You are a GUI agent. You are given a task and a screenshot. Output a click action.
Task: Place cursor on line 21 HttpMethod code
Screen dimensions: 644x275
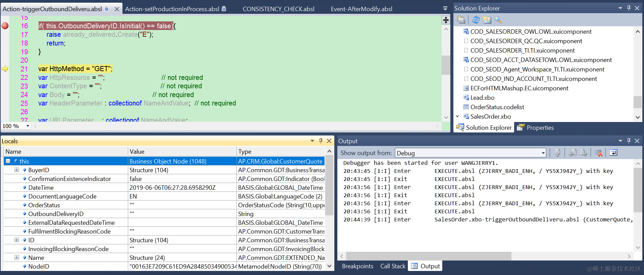[x=75, y=69]
